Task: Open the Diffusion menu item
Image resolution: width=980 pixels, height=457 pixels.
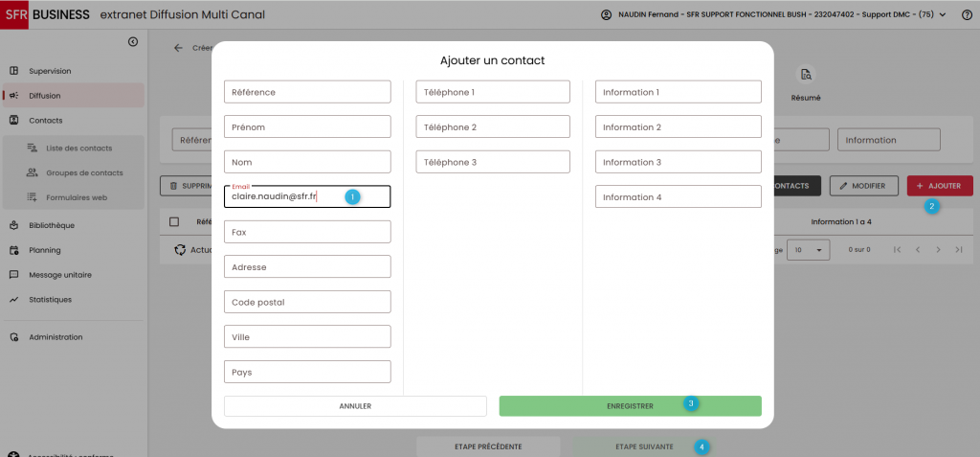Action: coord(73,96)
